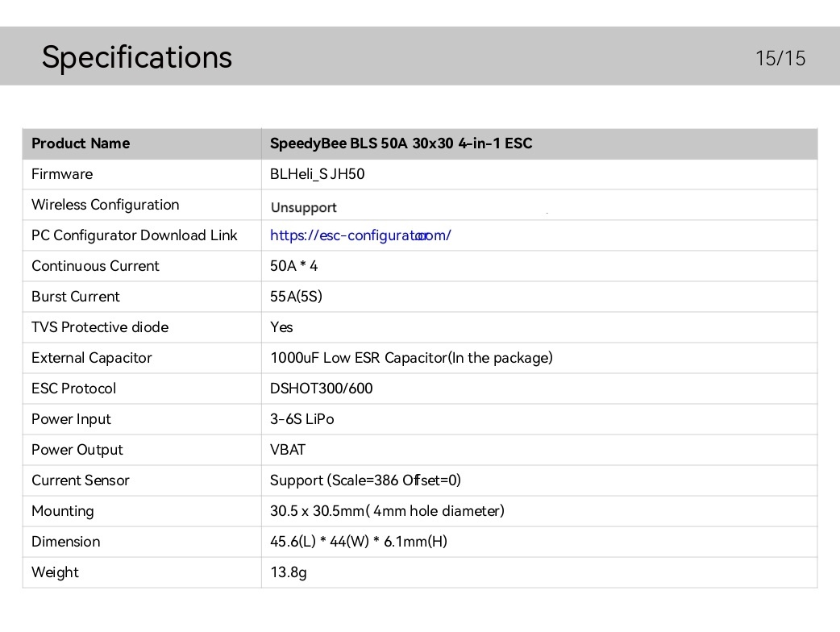Select SpeedyBee BLS 50A product title
840x632 pixels.
point(401,143)
